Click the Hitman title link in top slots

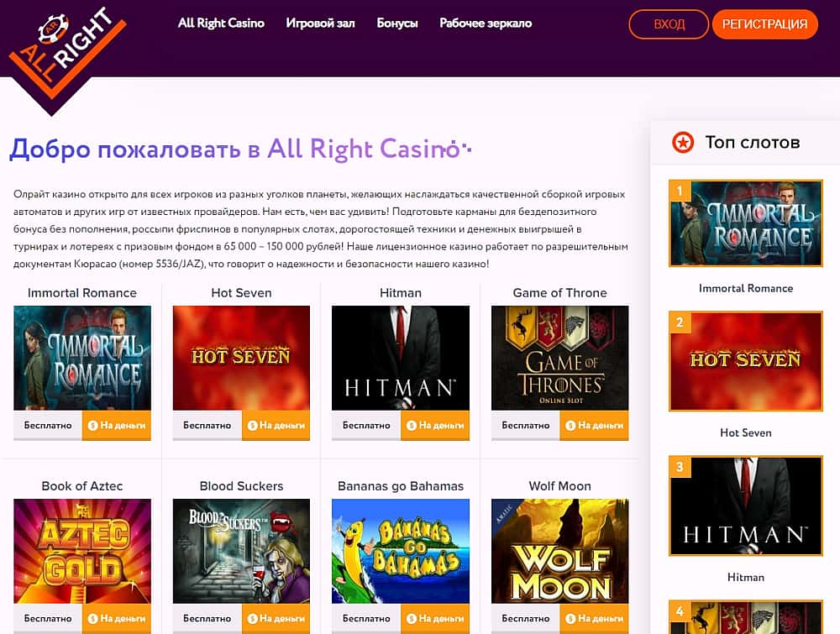(746, 577)
